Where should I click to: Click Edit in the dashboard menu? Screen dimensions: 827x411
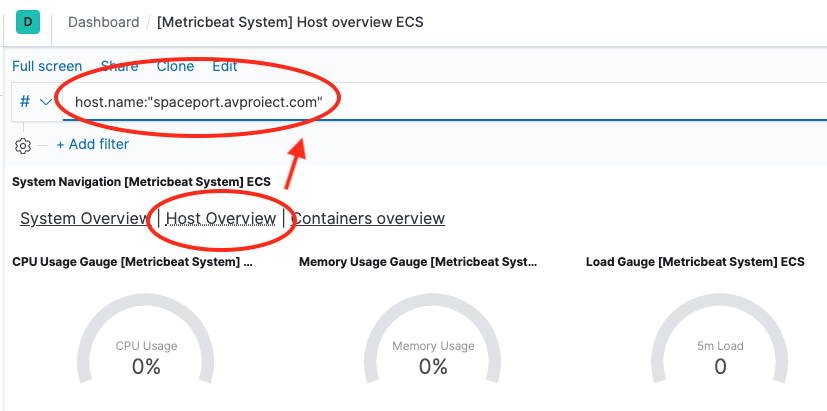[225, 66]
